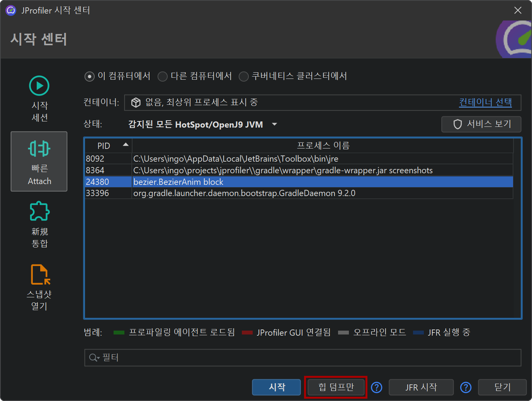
Task: Select the 빠른 Attach plug icon
Action: pos(39,149)
